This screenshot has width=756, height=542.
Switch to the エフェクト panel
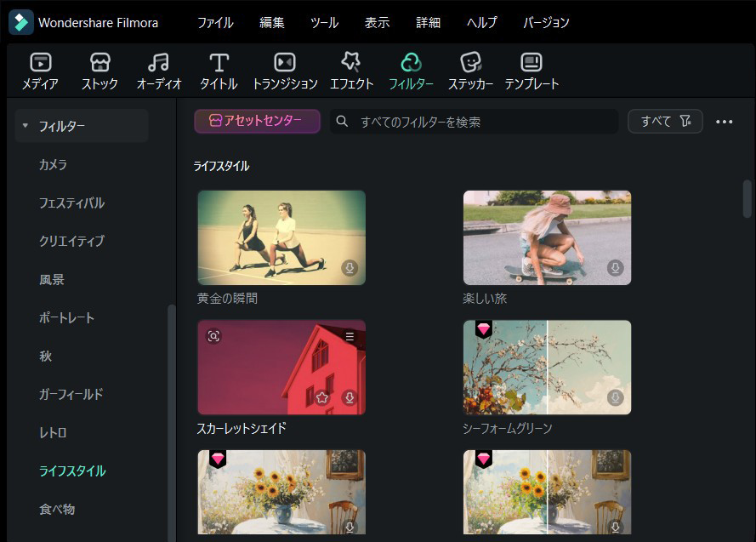tap(351, 68)
